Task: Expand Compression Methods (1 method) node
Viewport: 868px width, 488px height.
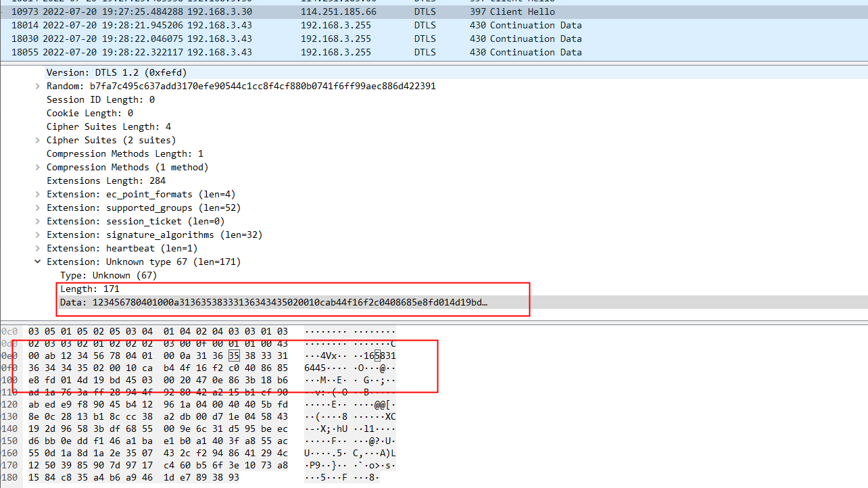Action: coord(38,168)
